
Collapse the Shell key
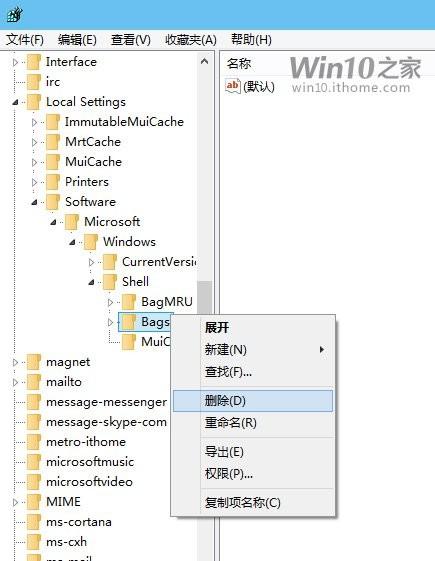tap(91, 283)
